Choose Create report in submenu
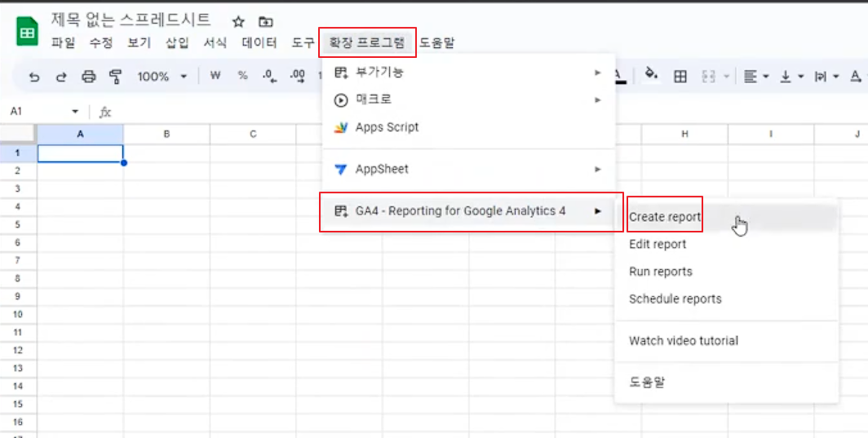 coord(726,217)
